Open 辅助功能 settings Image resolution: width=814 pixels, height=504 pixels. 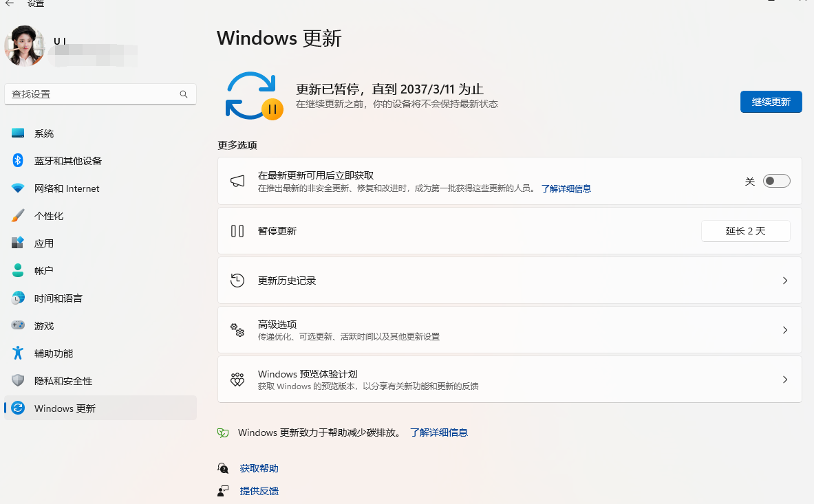[x=100, y=353]
